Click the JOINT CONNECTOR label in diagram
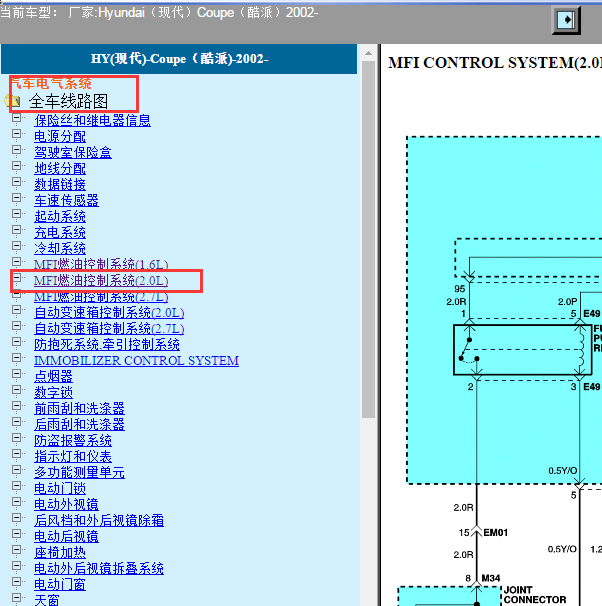Screen dimensions: 602x606 coord(535,595)
